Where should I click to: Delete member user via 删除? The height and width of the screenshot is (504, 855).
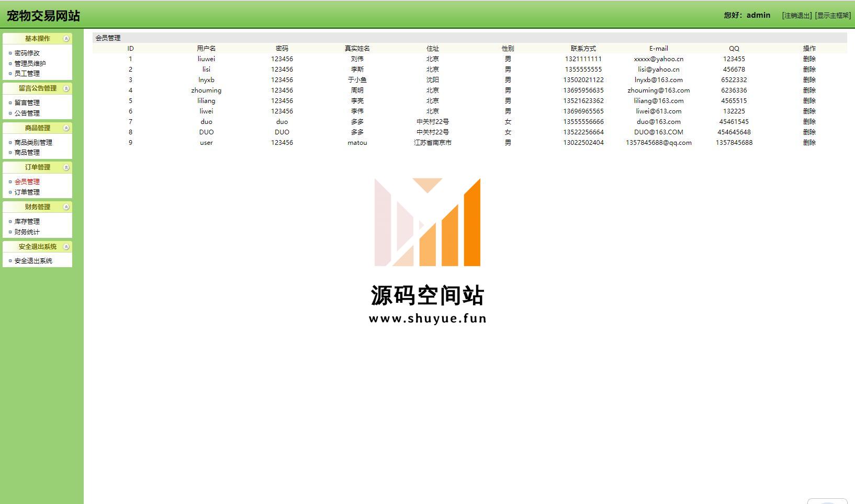click(x=809, y=142)
